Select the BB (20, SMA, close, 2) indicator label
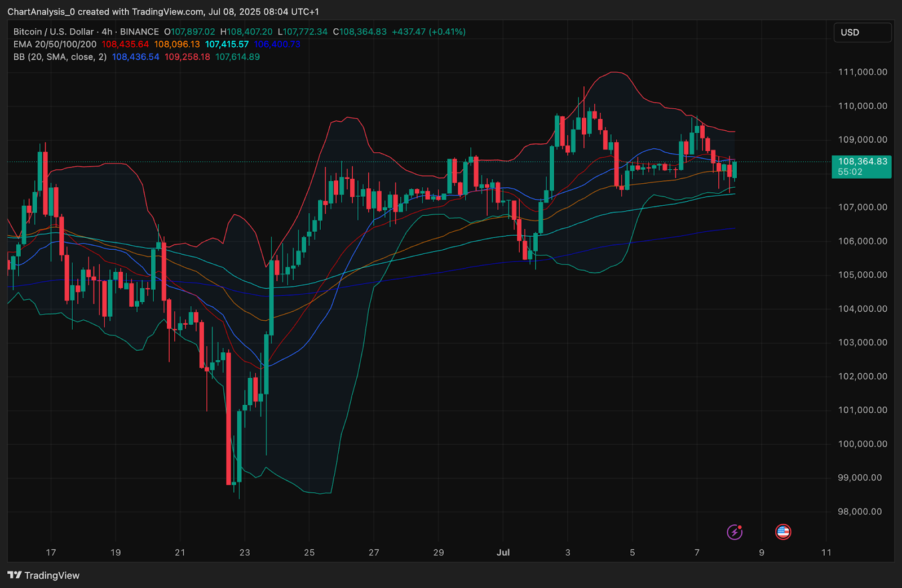This screenshot has width=902, height=588. 60,57
